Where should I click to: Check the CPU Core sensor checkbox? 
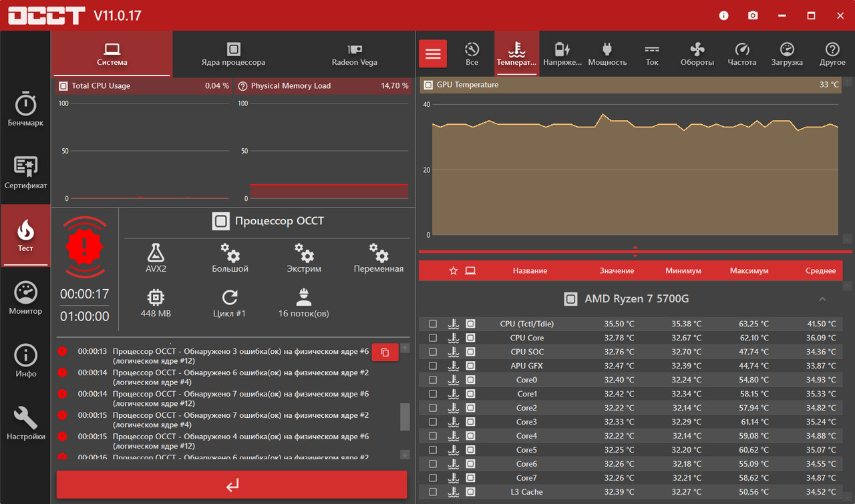tap(433, 338)
